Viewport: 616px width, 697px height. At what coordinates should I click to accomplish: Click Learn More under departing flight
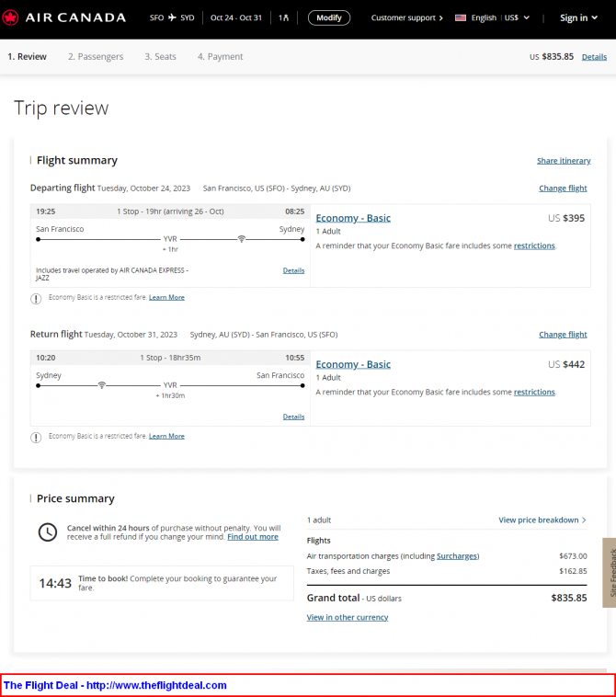(166, 297)
